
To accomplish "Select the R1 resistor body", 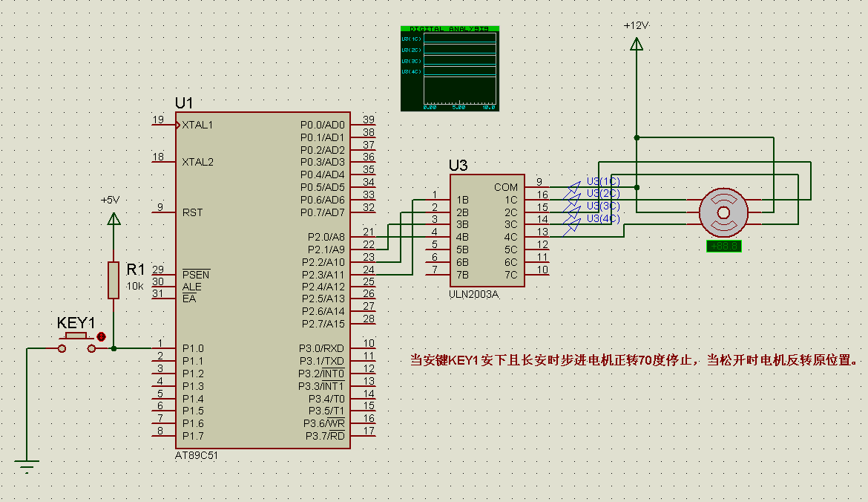I will (114, 281).
